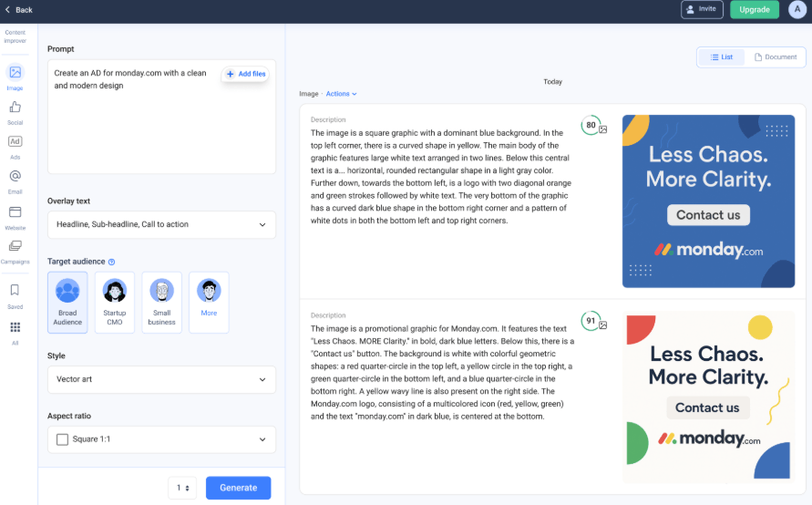This screenshot has height=505, width=812.
Task: Click the 'Today' date label
Action: tap(552, 82)
